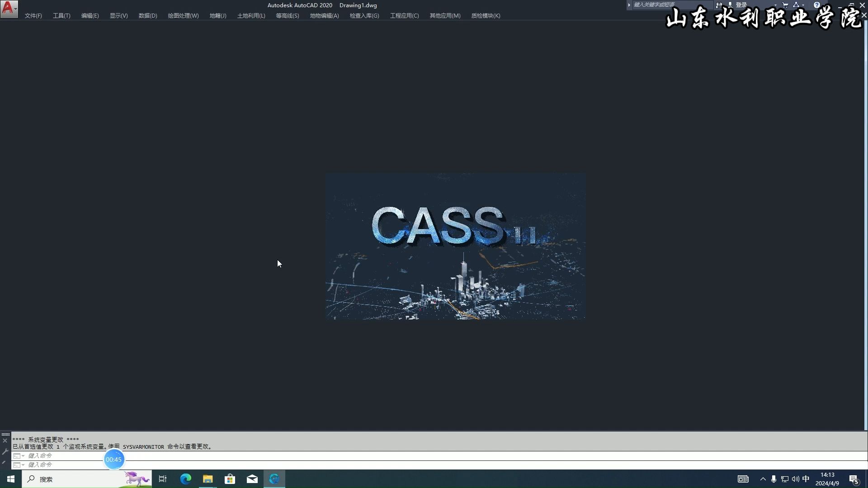Expand the search box arrow in title bar
Viewport: 868px width, 488px height.
[629, 5]
